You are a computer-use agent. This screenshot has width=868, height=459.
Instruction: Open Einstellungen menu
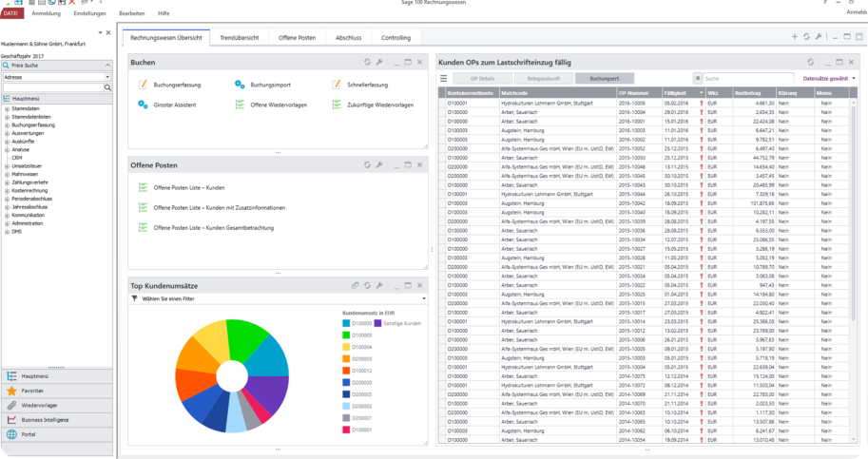[x=89, y=13]
